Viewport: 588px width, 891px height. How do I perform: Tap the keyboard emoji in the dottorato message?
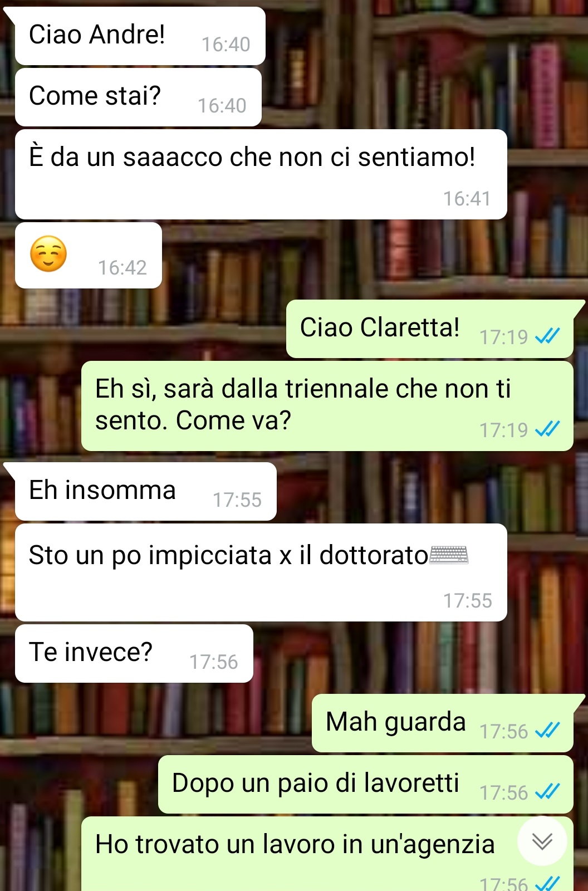[449, 555]
